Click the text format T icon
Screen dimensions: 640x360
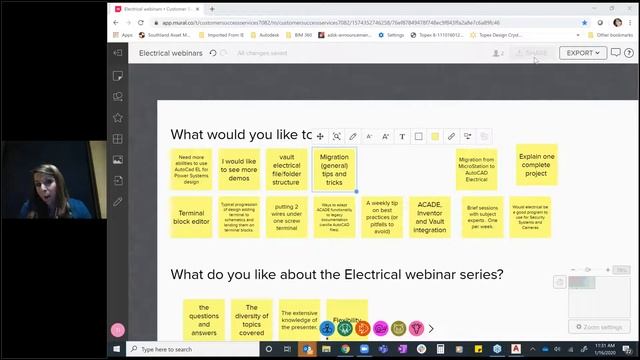click(402, 137)
